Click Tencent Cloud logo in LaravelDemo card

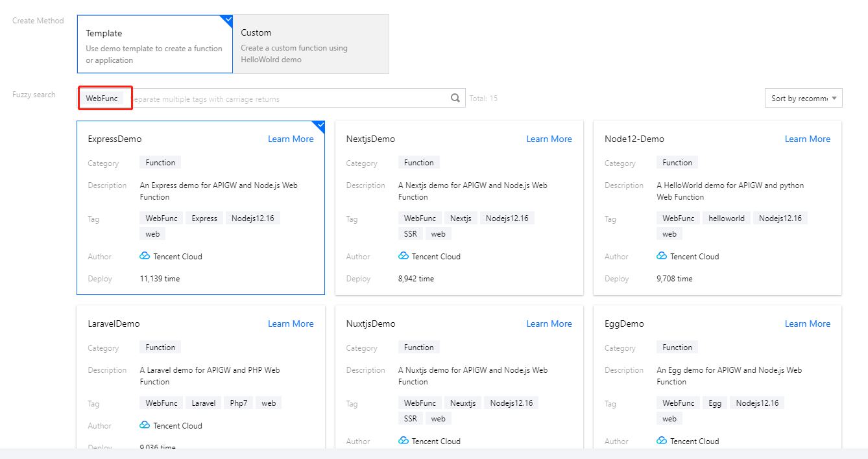click(x=145, y=425)
